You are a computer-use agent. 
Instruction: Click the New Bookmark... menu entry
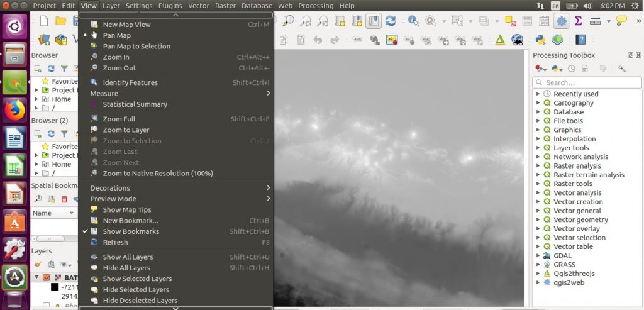coord(176,221)
